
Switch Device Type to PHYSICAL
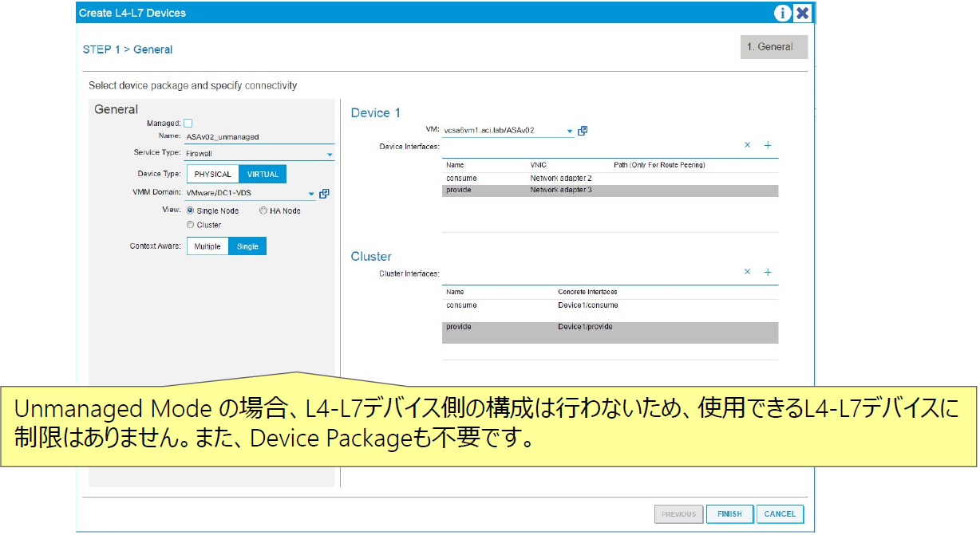212,175
